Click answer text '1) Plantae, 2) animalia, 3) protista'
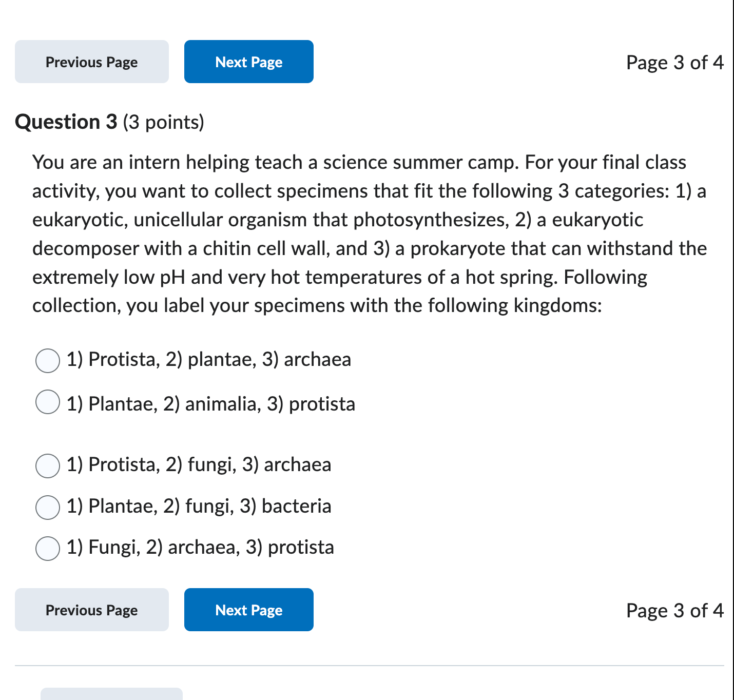 click(211, 404)
